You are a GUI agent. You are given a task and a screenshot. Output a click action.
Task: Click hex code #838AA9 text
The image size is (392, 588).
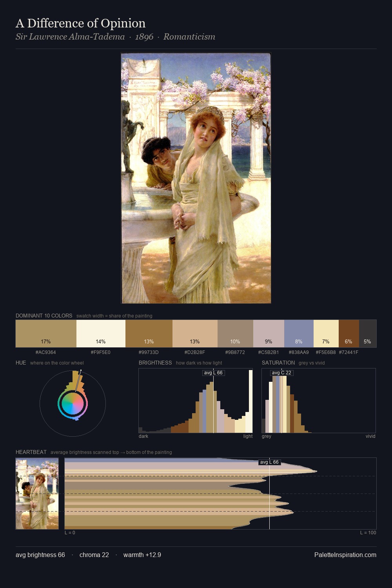click(299, 352)
